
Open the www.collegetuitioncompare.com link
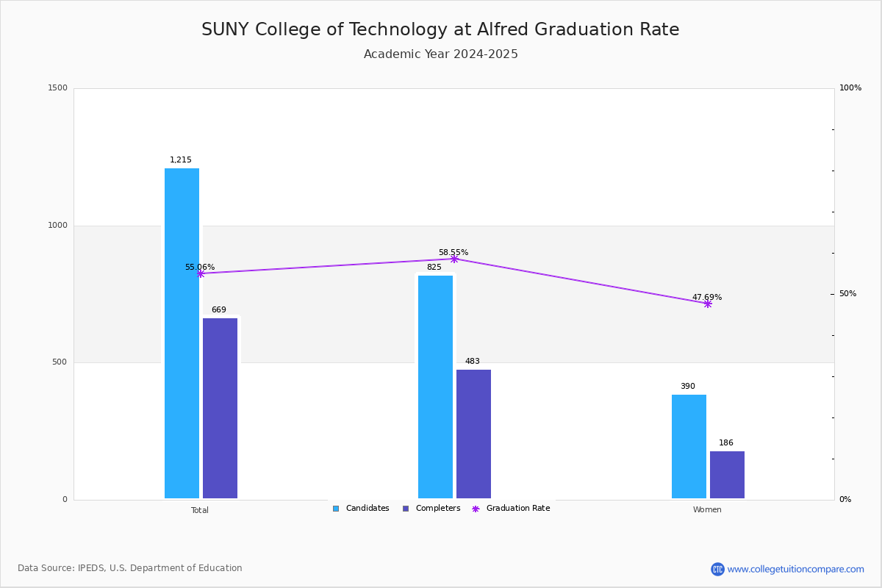pyautogui.click(x=796, y=569)
